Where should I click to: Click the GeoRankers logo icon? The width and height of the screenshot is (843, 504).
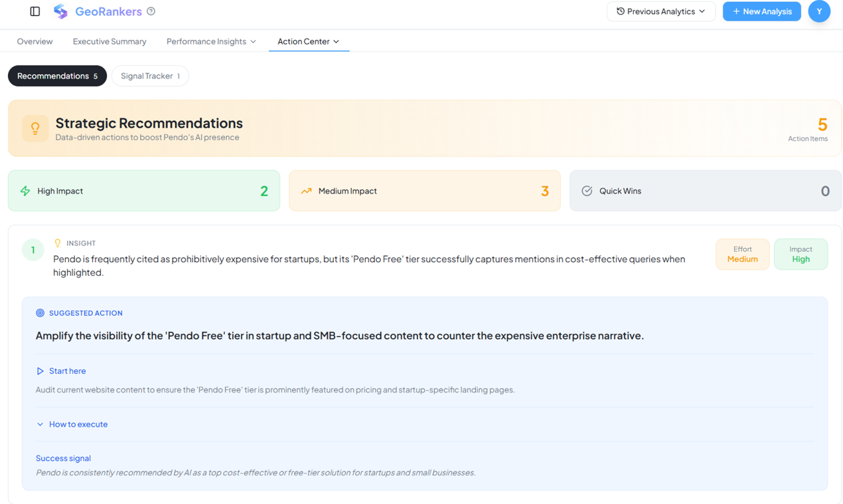click(60, 11)
